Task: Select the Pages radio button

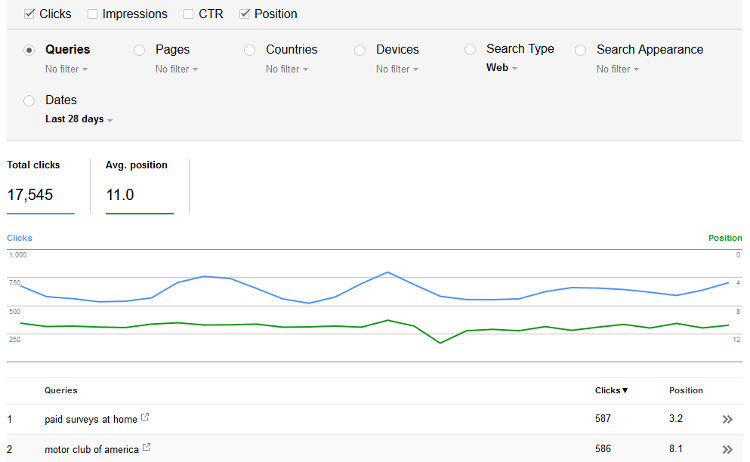Action: pyautogui.click(x=139, y=50)
